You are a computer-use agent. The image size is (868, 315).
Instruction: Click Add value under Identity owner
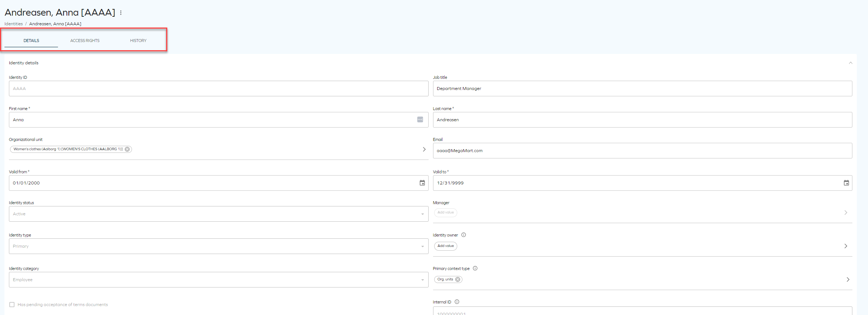(x=446, y=246)
